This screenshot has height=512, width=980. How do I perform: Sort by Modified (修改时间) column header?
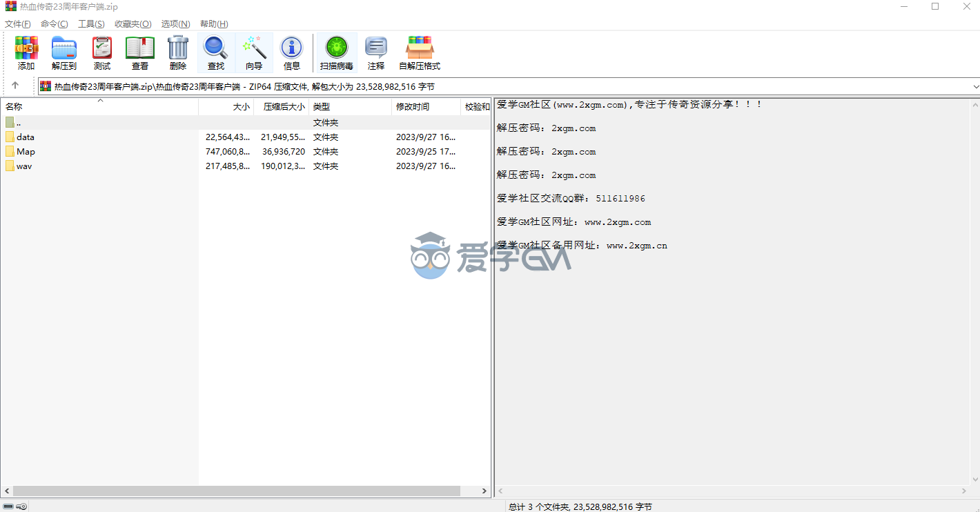coord(426,107)
